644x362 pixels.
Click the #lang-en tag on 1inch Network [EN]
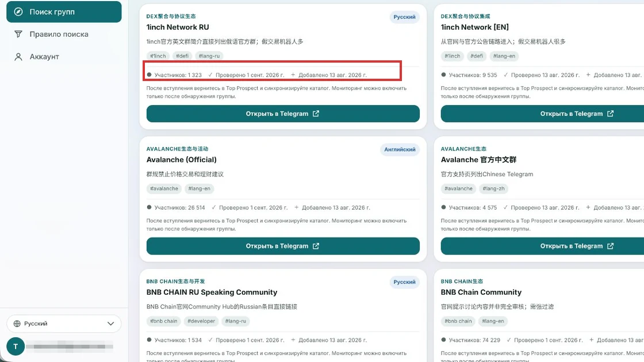[504, 56]
